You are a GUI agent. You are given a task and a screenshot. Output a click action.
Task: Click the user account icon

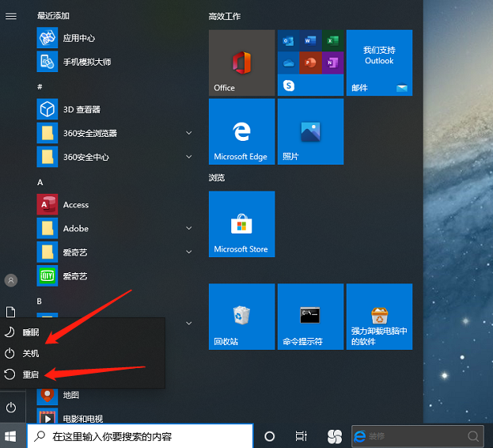pos(11,280)
